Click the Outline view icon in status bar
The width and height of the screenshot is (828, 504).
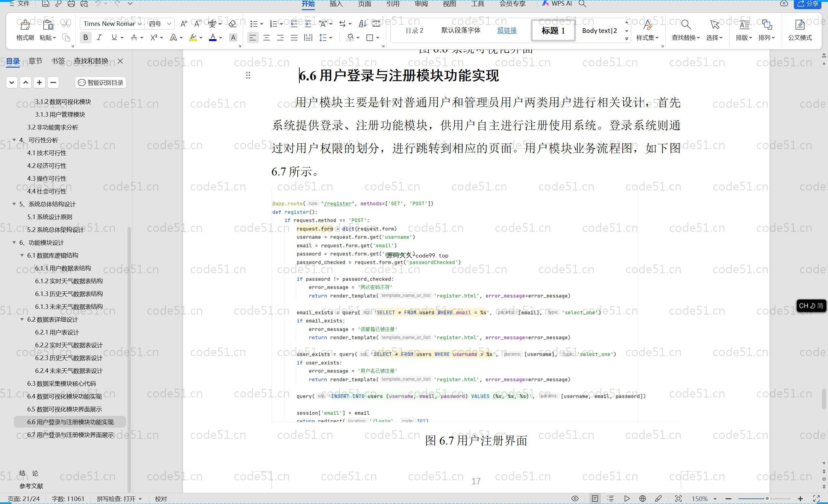coord(610,499)
